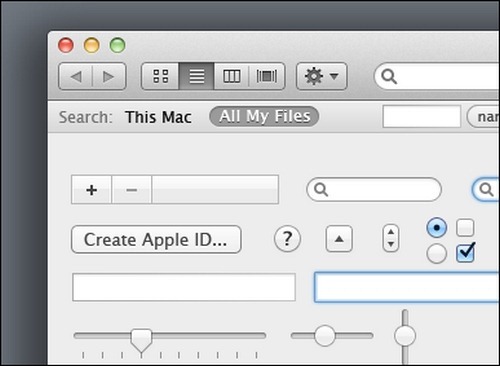This screenshot has width=500, height=366.
Task: Open help with the question mark button
Action: pos(287,239)
